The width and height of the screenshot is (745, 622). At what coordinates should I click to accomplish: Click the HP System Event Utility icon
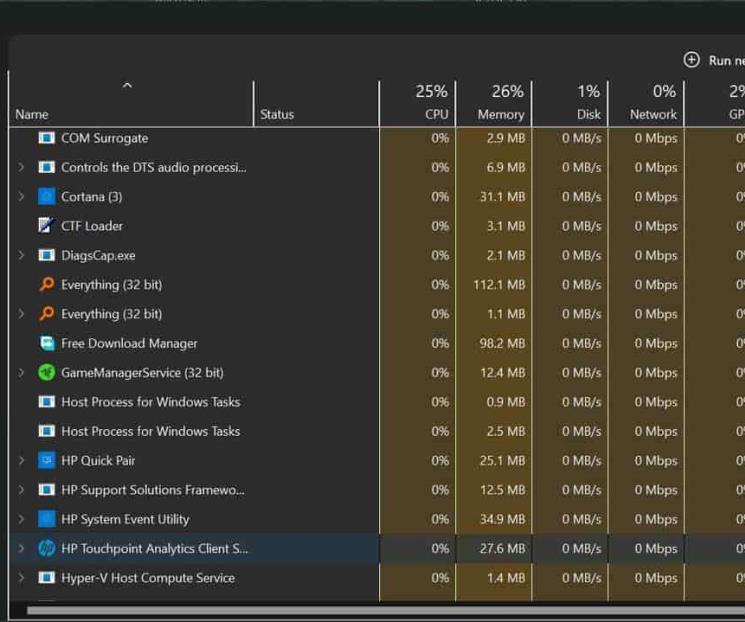46,519
